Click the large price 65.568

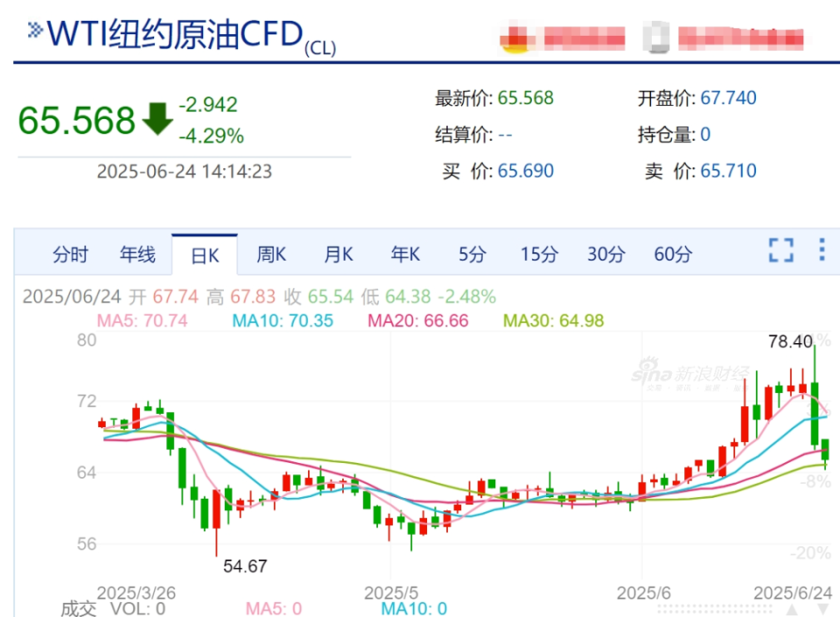(77, 120)
